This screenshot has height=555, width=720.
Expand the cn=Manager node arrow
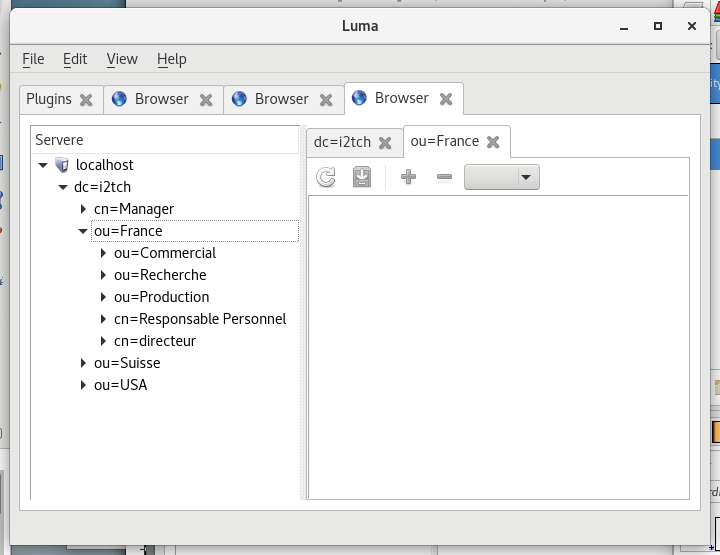(x=83, y=209)
